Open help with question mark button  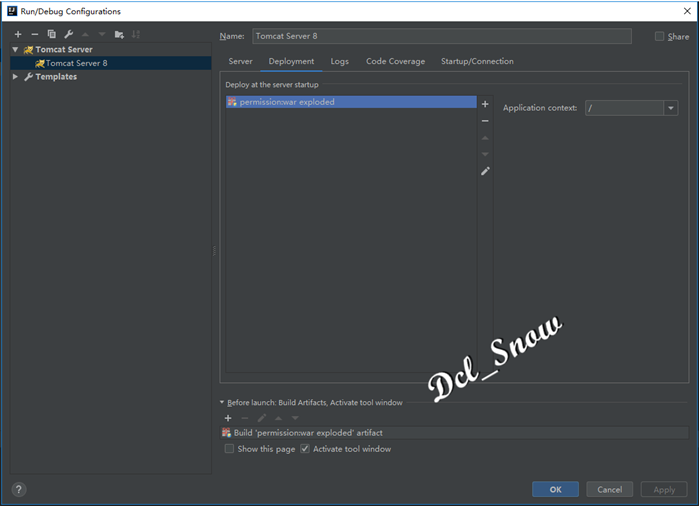(19, 490)
